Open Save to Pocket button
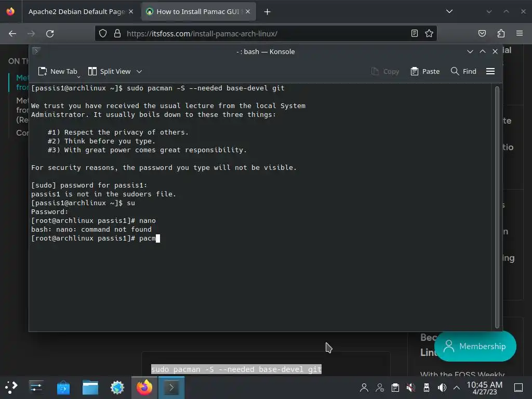 coord(482,33)
